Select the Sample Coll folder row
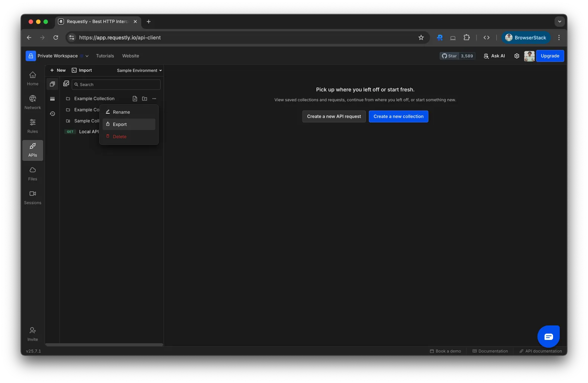This screenshot has width=588, height=383. click(83, 121)
